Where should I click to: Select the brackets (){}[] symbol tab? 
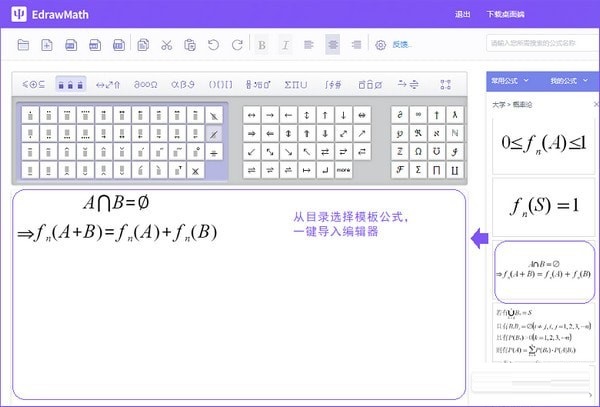click(x=220, y=84)
